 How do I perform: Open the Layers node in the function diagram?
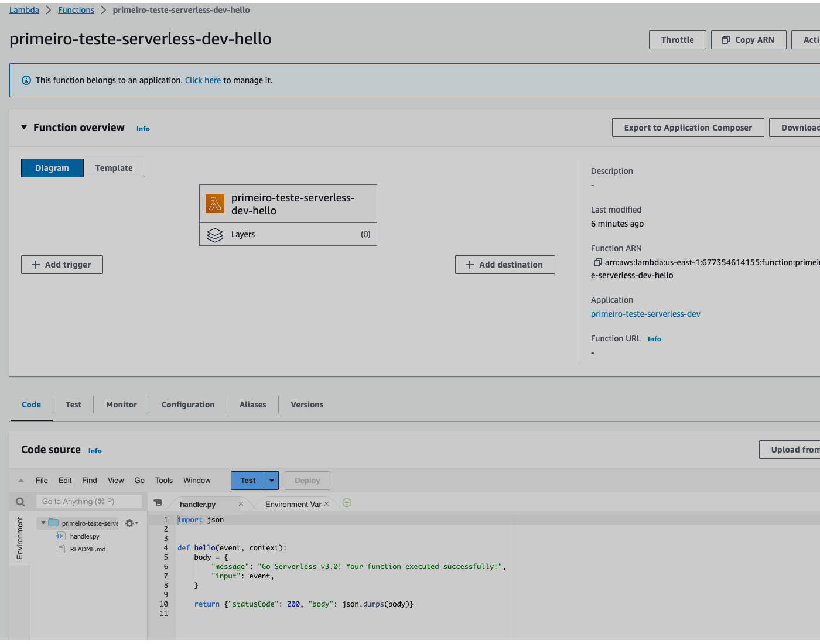pos(215,234)
